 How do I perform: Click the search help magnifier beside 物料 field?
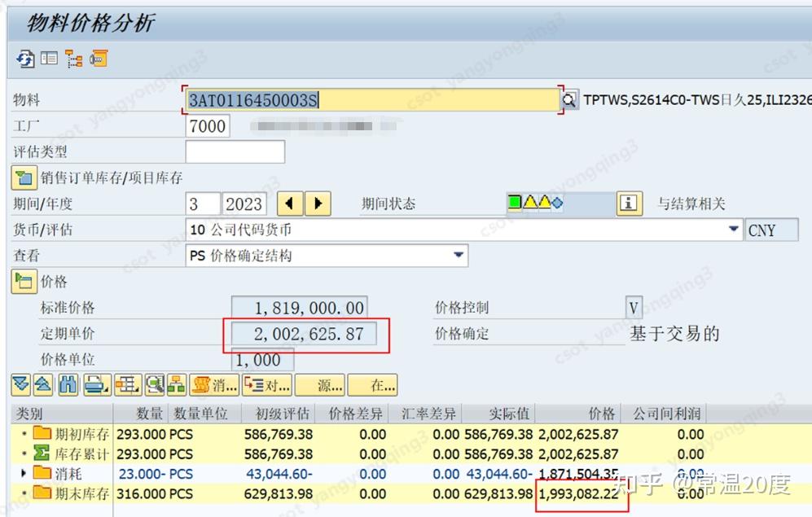click(x=568, y=99)
